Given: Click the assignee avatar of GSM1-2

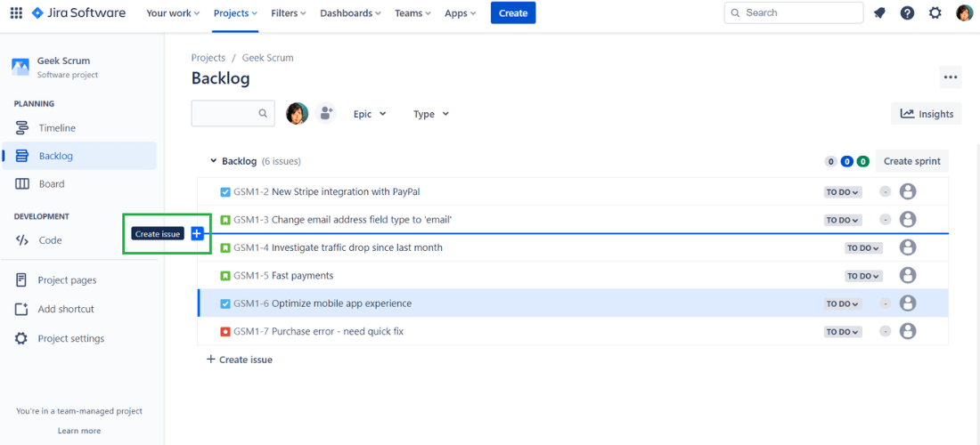Looking at the screenshot, I should coord(908,191).
